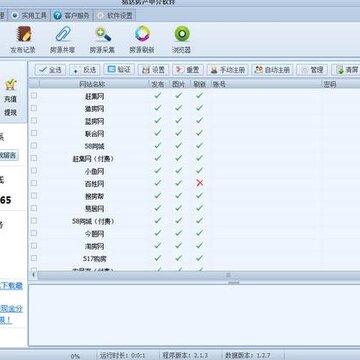
Task: Select the 联合网 site name
Action: point(94,134)
